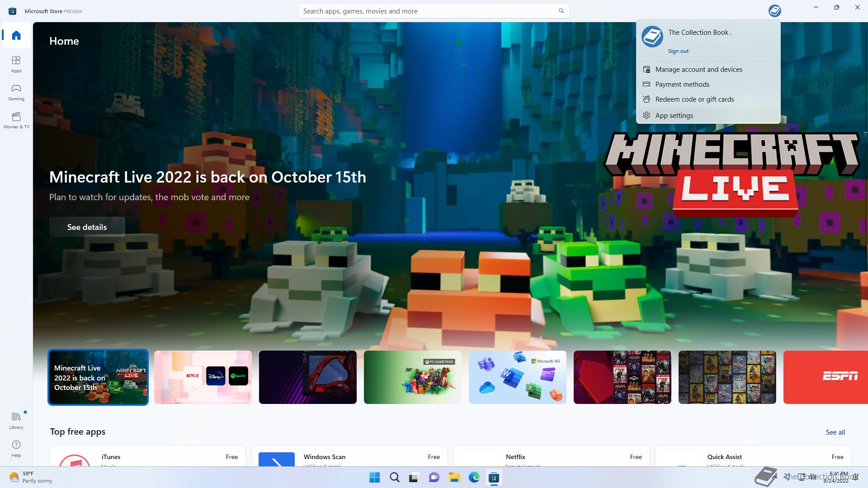This screenshot has height=488, width=868.
Task: Minimize the Microsoft Store window
Action: (x=816, y=8)
